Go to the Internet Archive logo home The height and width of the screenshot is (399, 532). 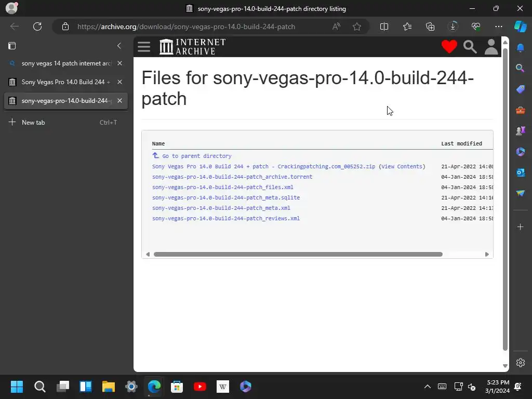coord(192,46)
